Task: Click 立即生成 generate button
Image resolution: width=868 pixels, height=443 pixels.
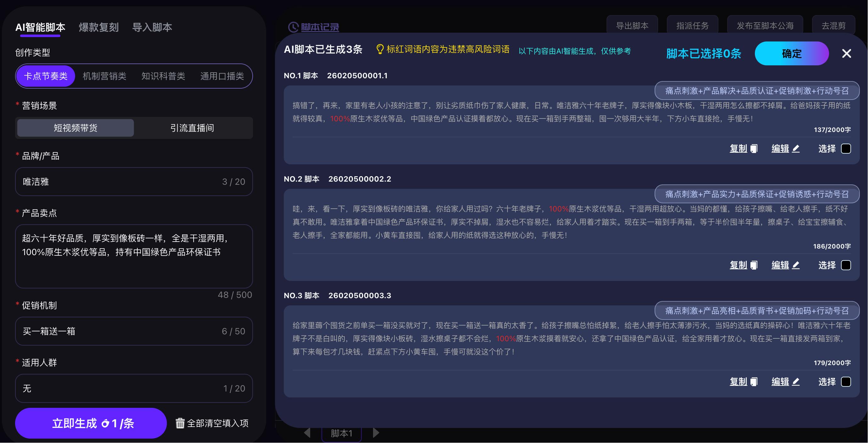Action: pyautogui.click(x=91, y=423)
